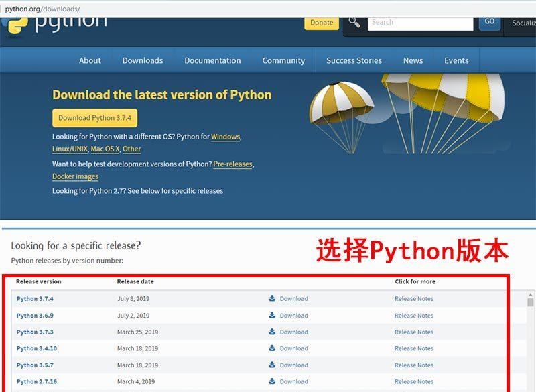The width and height of the screenshot is (536, 392).
Task: Open Release Notes for Python 2.7.16
Action: coord(414,381)
